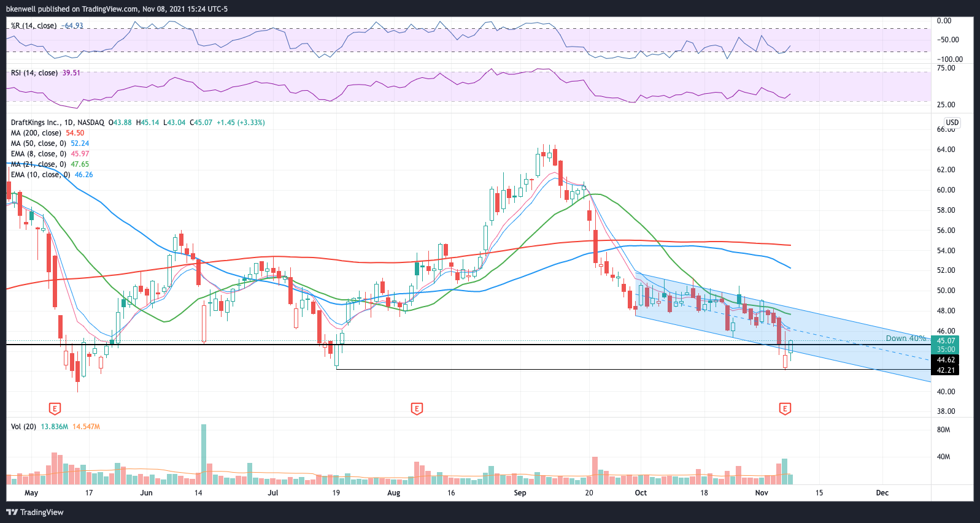Image resolution: width=980 pixels, height=523 pixels.
Task: Click the 25.00 RSI axis label
Action: click(946, 105)
